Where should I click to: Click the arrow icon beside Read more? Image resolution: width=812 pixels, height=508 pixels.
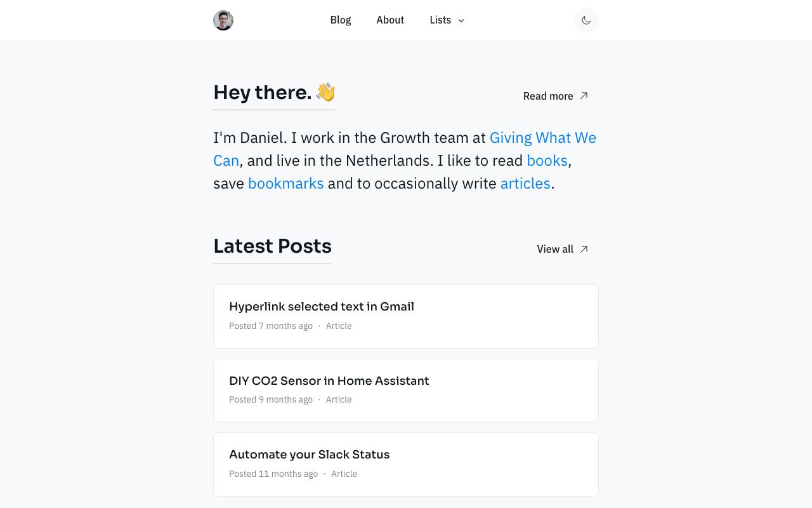(x=584, y=96)
